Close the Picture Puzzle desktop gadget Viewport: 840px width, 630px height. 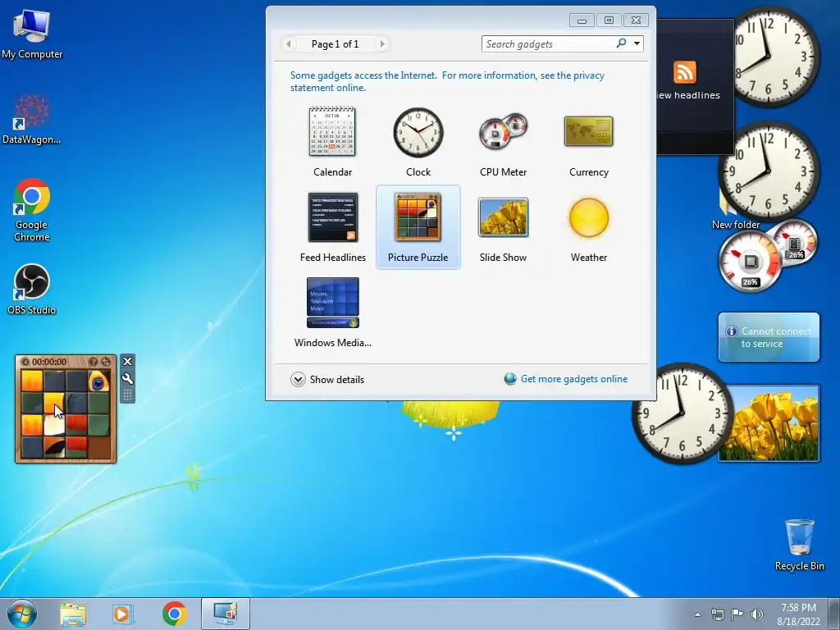tap(127, 362)
